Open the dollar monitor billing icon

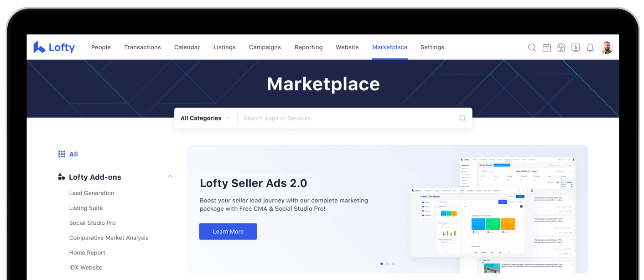[x=576, y=47]
